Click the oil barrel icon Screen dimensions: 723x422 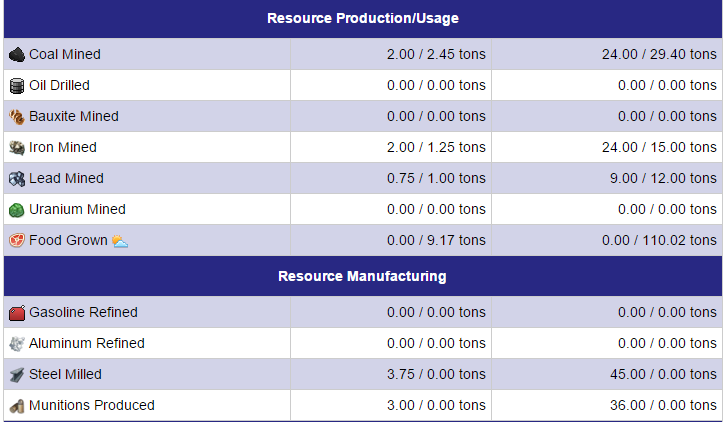(17, 86)
